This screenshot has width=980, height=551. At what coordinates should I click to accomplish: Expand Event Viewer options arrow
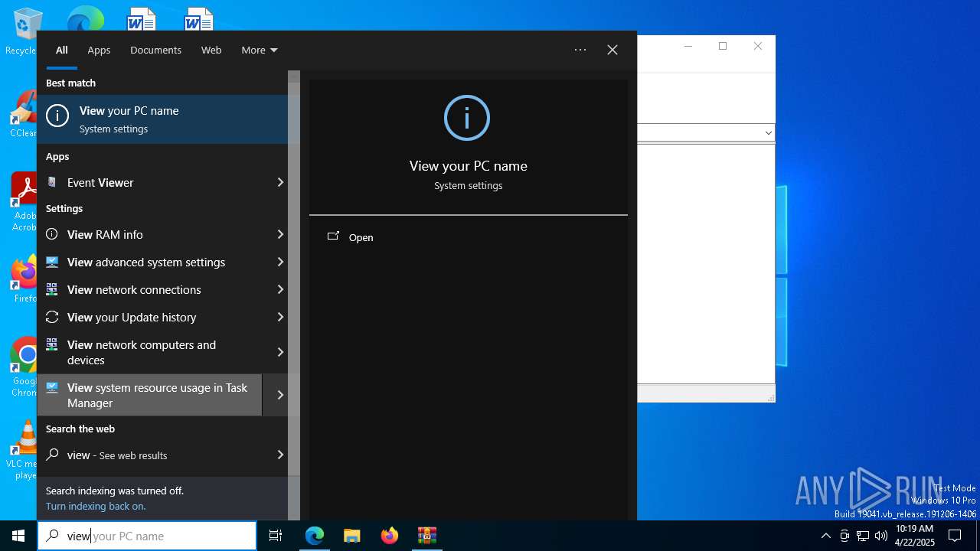280,182
